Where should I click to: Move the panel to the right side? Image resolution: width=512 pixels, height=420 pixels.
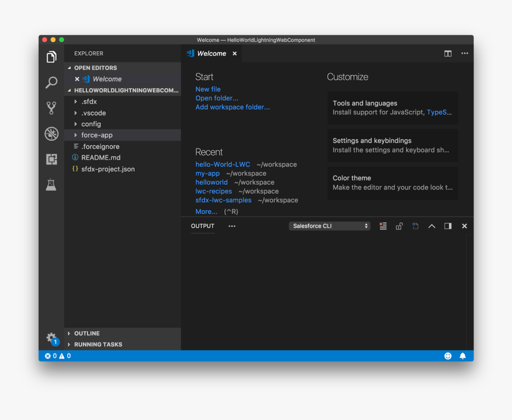[x=448, y=226]
